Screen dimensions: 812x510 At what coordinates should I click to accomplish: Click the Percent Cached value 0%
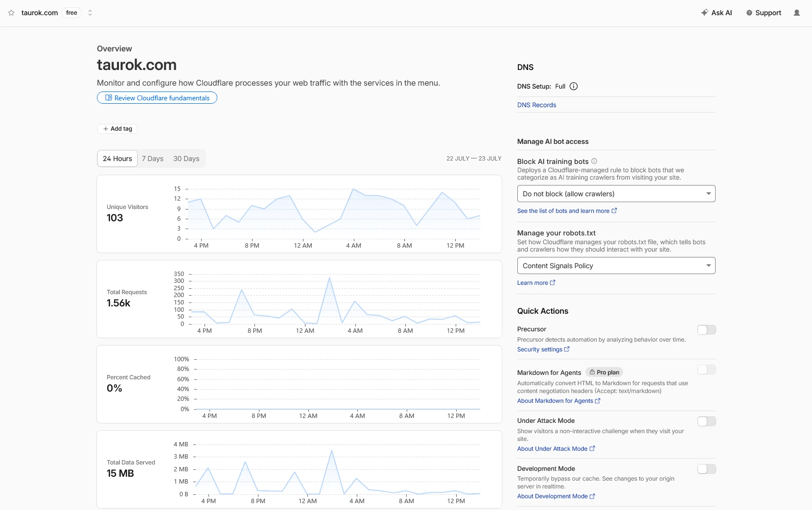point(115,388)
